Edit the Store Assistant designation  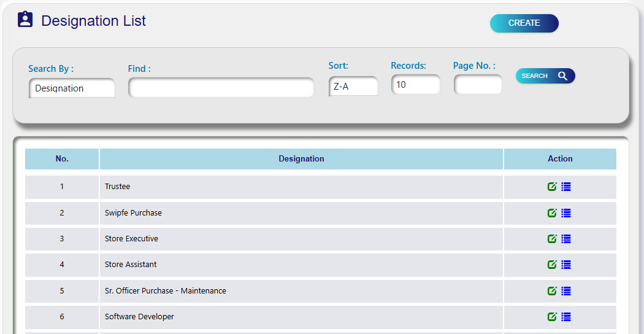coord(552,265)
